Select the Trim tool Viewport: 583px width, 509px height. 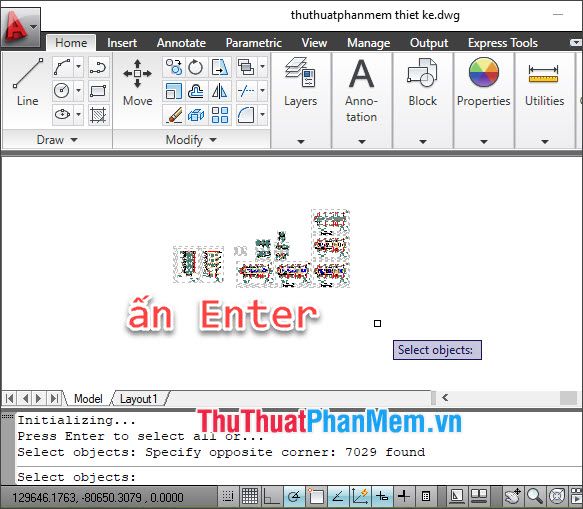tap(246, 91)
